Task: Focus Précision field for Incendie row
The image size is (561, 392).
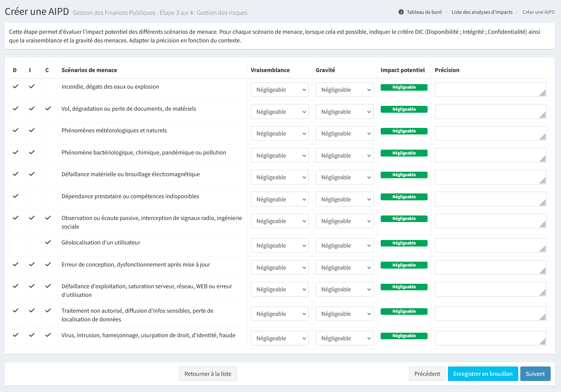Action: pos(491,90)
